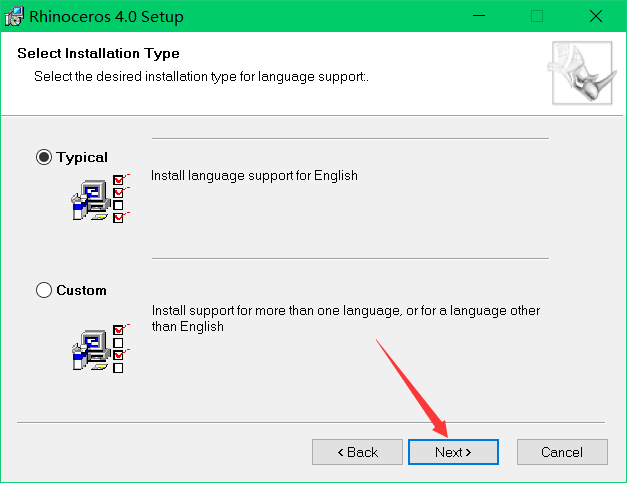Image resolution: width=627 pixels, height=483 pixels.
Task: Click the "Typical" option label
Action: coord(82,157)
